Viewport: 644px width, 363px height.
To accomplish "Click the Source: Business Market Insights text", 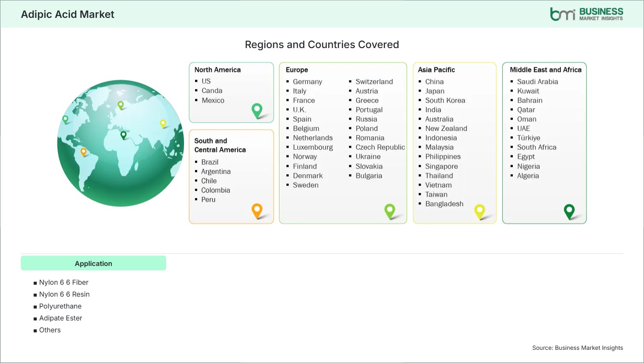I will pyautogui.click(x=578, y=348).
